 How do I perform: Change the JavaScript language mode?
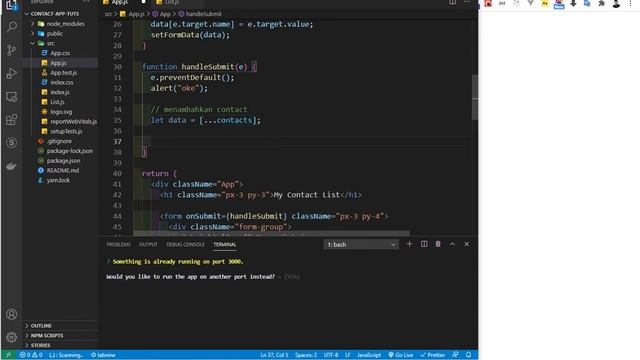tap(369, 355)
